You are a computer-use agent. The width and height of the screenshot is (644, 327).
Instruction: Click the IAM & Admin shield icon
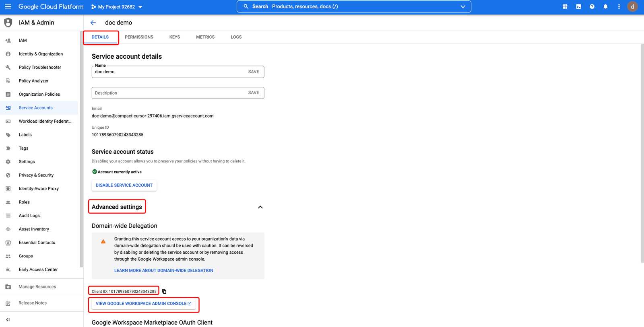pos(8,23)
